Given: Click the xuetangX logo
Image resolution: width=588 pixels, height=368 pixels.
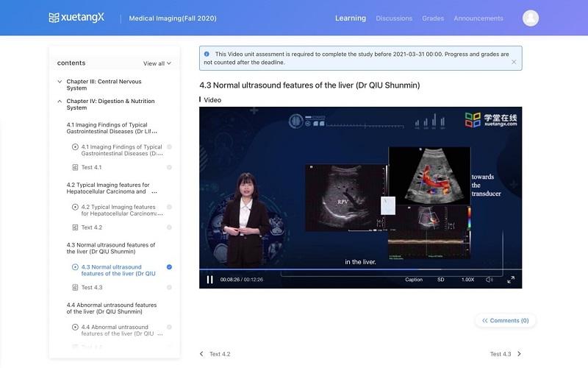Looking at the screenshot, I should click(76, 18).
